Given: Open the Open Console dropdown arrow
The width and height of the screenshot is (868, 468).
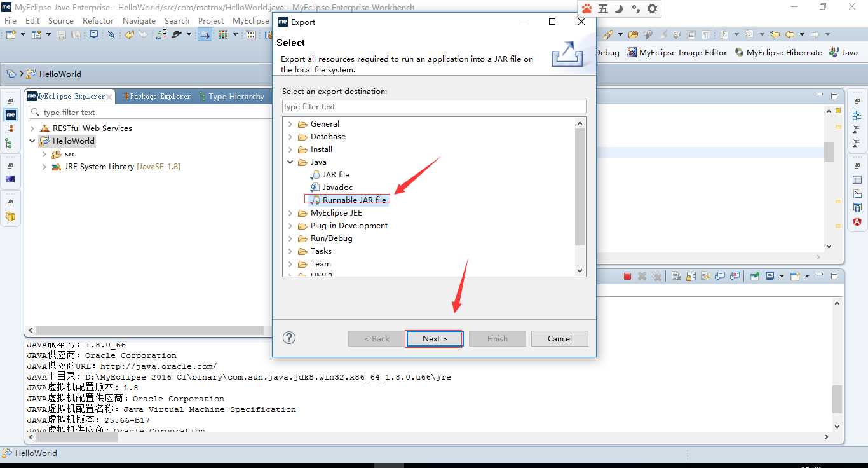Looking at the screenshot, I should (x=807, y=276).
